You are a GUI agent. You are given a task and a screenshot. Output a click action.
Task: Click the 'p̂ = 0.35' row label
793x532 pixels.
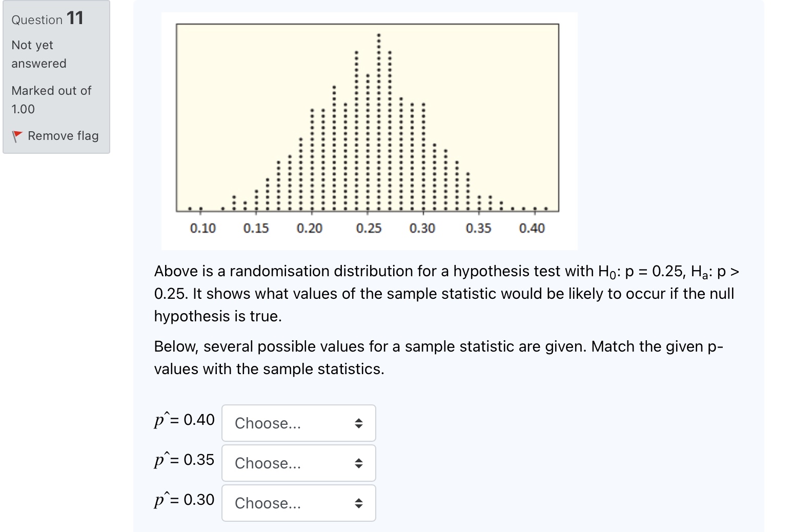pos(185,460)
